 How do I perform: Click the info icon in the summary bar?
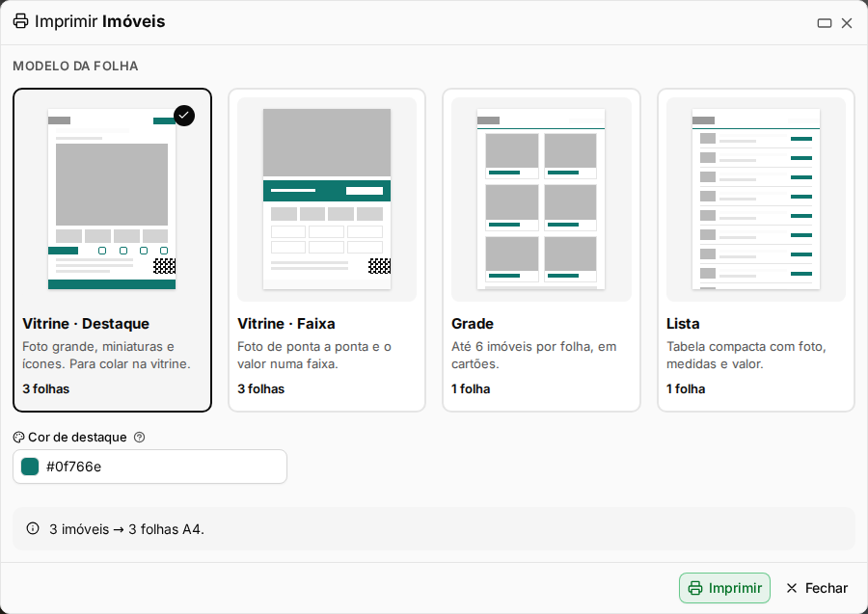33,528
